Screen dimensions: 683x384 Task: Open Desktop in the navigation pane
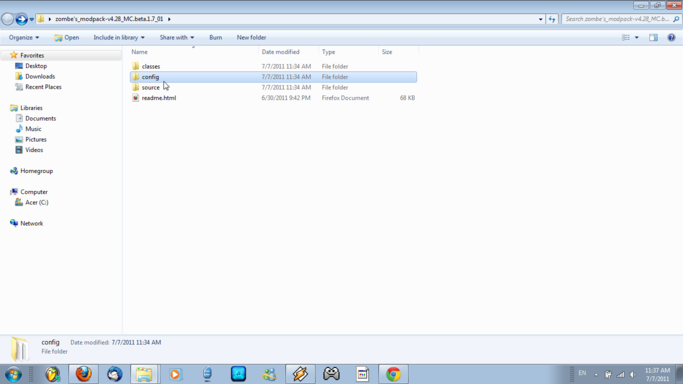click(x=36, y=66)
